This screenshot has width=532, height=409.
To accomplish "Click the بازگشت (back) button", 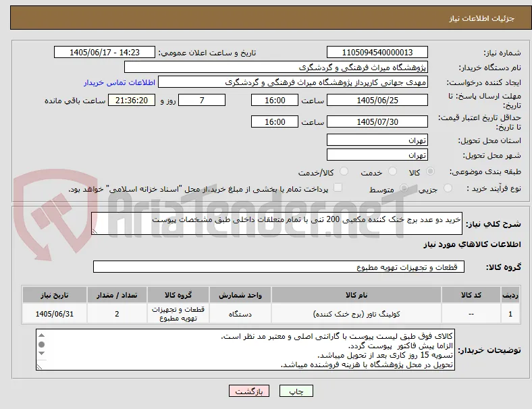I will pyautogui.click(x=249, y=391).
